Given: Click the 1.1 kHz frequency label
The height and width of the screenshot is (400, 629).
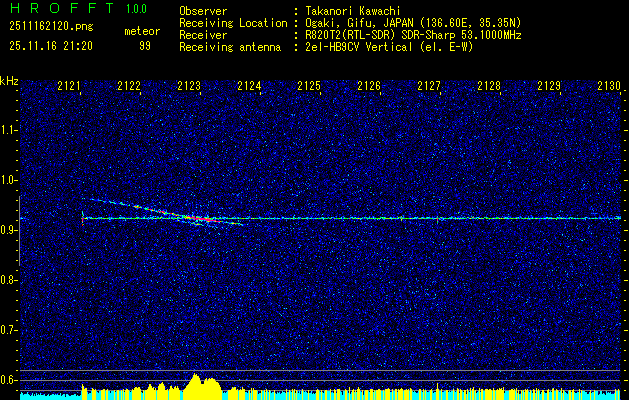Looking at the screenshot, I should [x=9, y=130].
